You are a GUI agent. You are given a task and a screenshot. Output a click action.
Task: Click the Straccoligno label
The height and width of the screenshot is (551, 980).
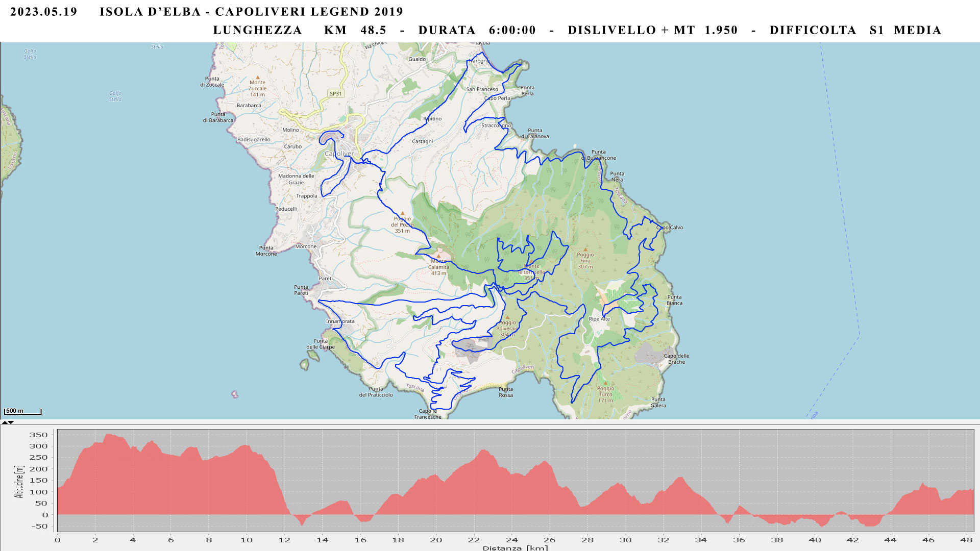496,125
